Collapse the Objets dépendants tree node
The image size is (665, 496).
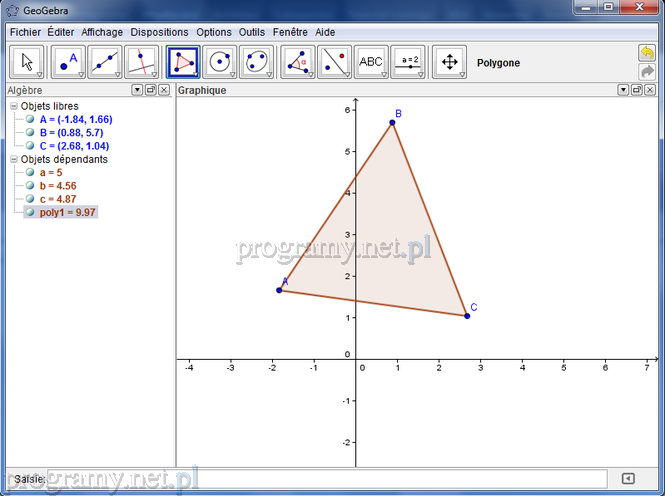[x=13, y=159]
